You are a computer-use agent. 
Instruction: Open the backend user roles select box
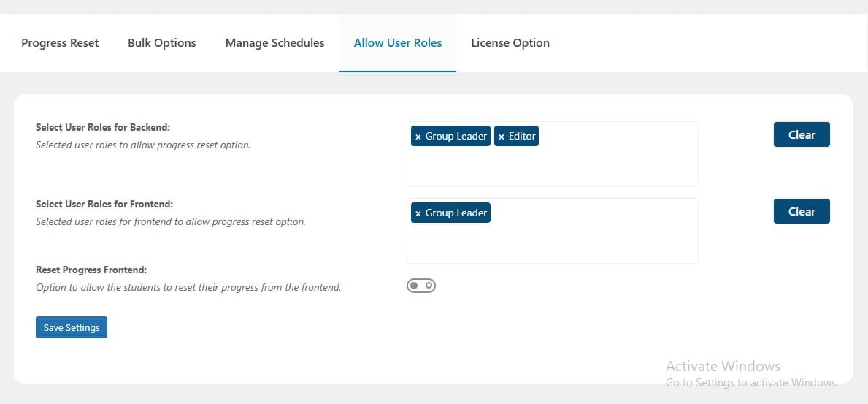(553, 154)
